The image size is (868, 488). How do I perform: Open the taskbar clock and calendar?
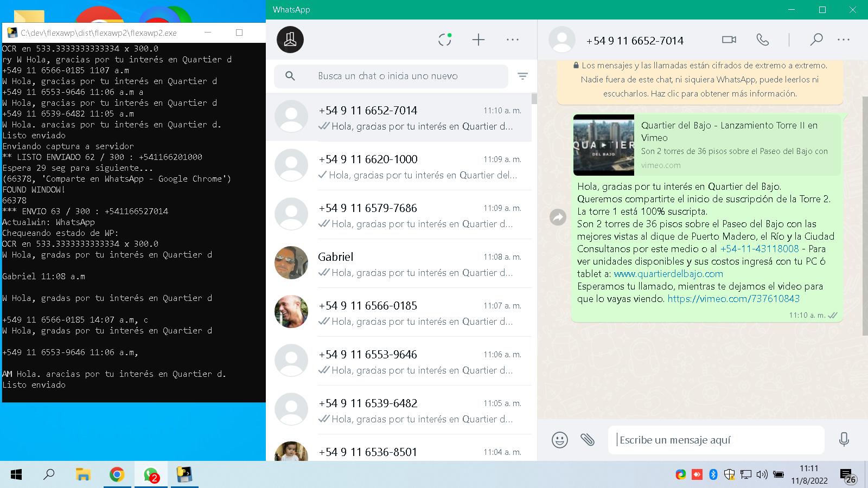(809, 474)
